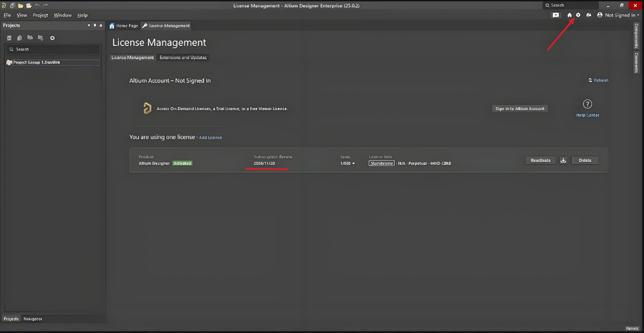Click the close project folder icon in Projects panel

(x=40, y=38)
